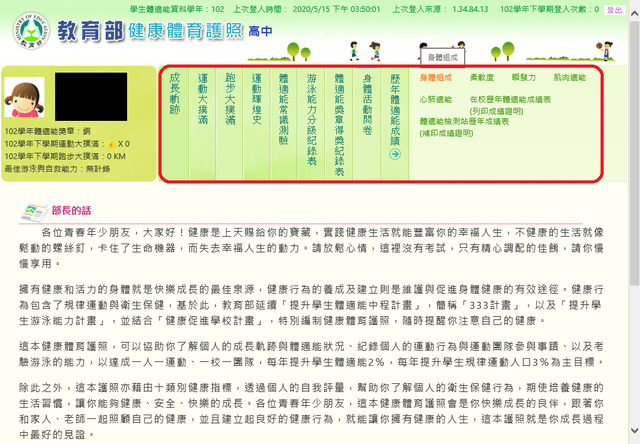Click the Ministry of Education round logo
The width and height of the screenshot is (640, 444).
31,30
